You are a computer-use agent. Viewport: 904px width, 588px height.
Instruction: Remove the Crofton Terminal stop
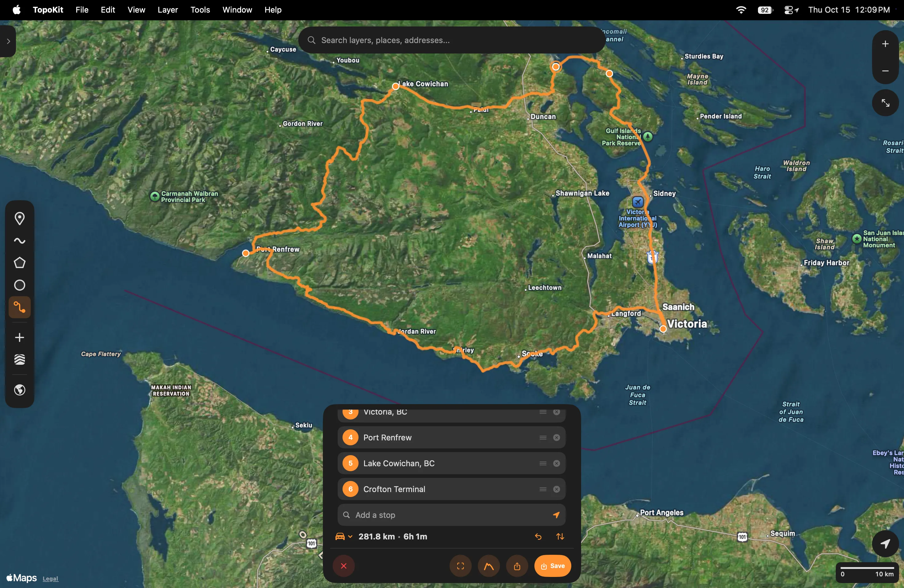pyautogui.click(x=557, y=489)
